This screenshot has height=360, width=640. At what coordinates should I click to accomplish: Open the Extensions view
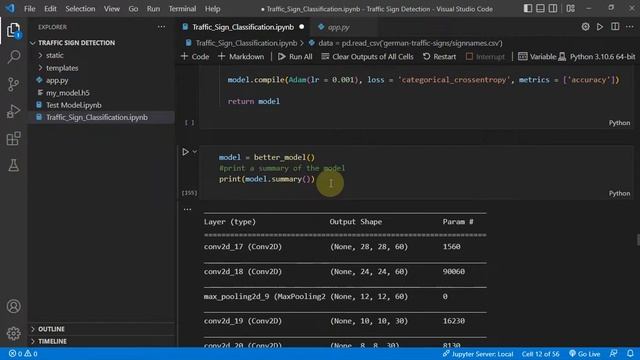click(x=13, y=138)
